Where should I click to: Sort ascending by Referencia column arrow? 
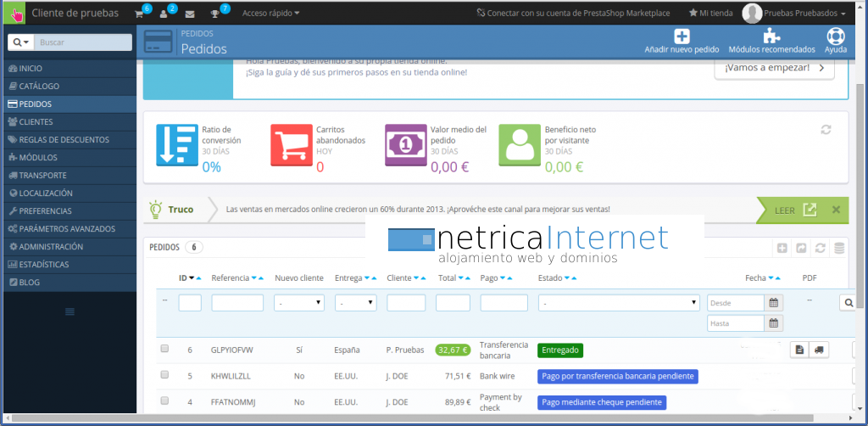(x=261, y=278)
